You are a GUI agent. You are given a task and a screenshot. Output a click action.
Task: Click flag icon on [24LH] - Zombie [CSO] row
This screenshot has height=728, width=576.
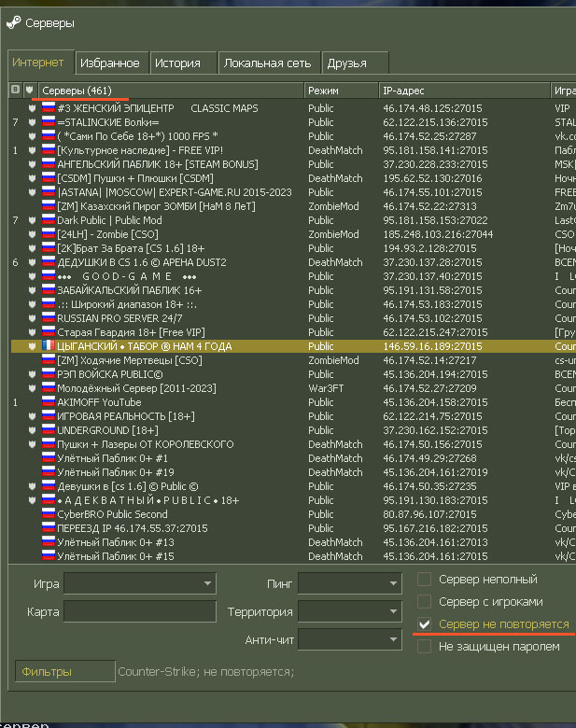pyautogui.click(x=49, y=234)
